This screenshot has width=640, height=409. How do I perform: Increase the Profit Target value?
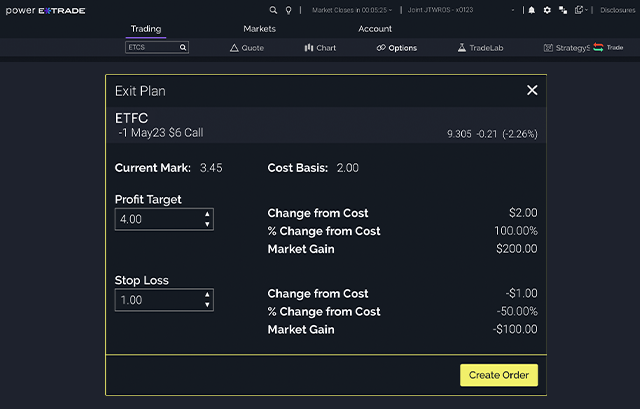click(207, 214)
